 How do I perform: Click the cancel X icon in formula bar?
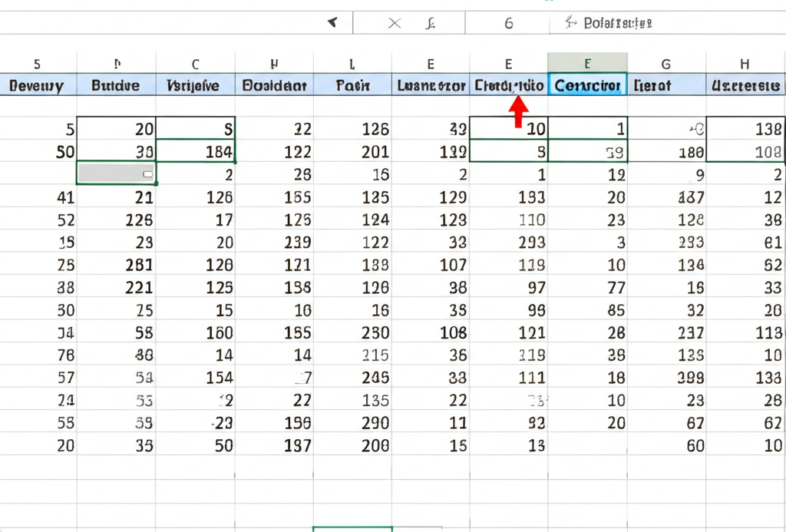tap(395, 23)
